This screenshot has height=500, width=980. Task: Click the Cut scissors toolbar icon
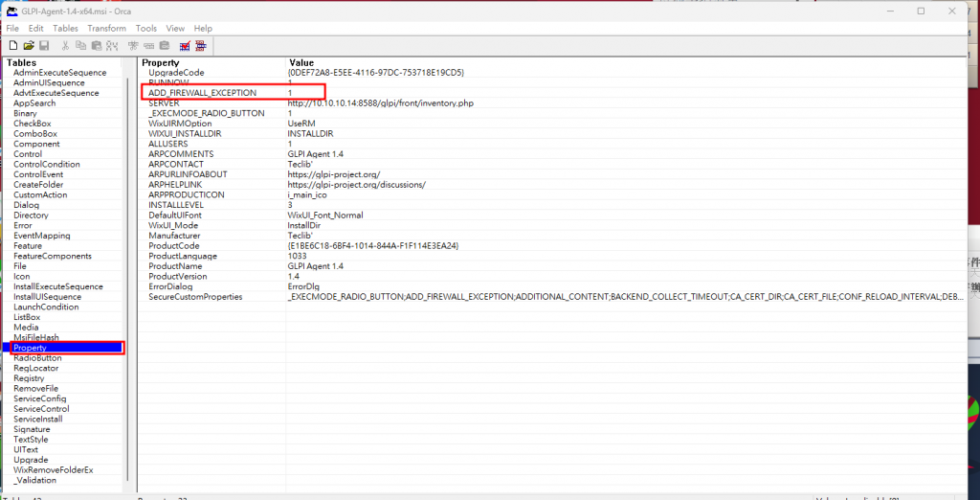65,45
